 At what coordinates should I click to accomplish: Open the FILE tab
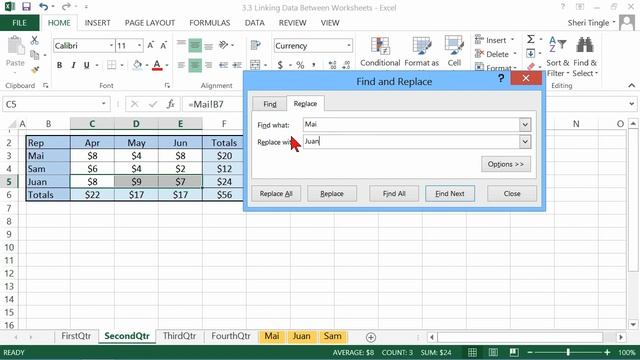click(19, 23)
